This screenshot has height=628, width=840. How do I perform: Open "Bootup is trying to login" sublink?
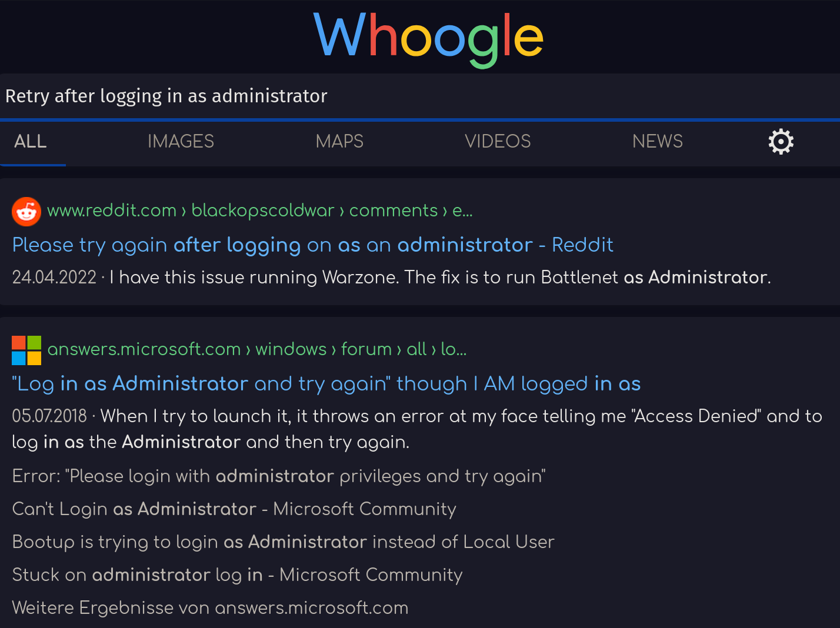pyautogui.click(x=283, y=542)
